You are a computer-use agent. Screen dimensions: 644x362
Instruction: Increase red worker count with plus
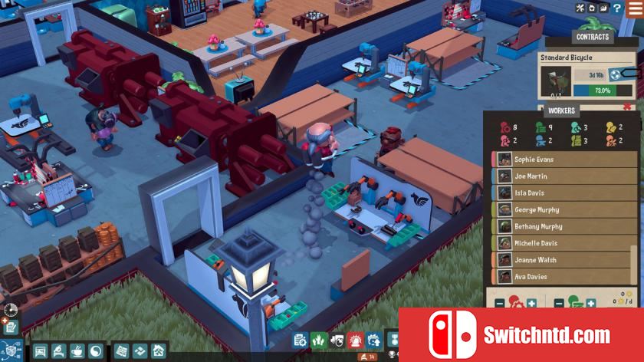click(x=531, y=304)
